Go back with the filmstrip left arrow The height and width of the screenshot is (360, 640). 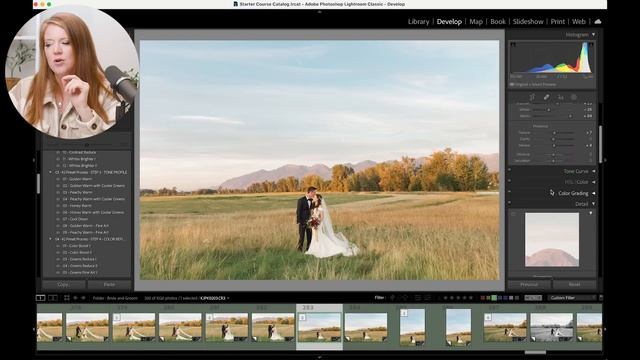pyautogui.click(x=75, y=298)
